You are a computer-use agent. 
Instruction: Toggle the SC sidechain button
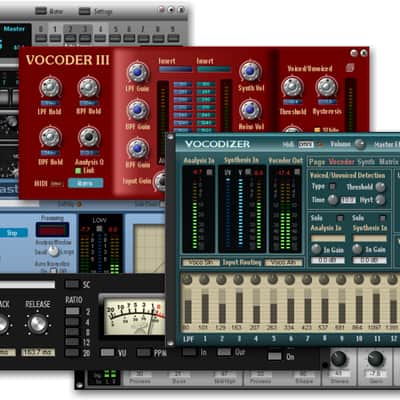(x=72, y=284)
